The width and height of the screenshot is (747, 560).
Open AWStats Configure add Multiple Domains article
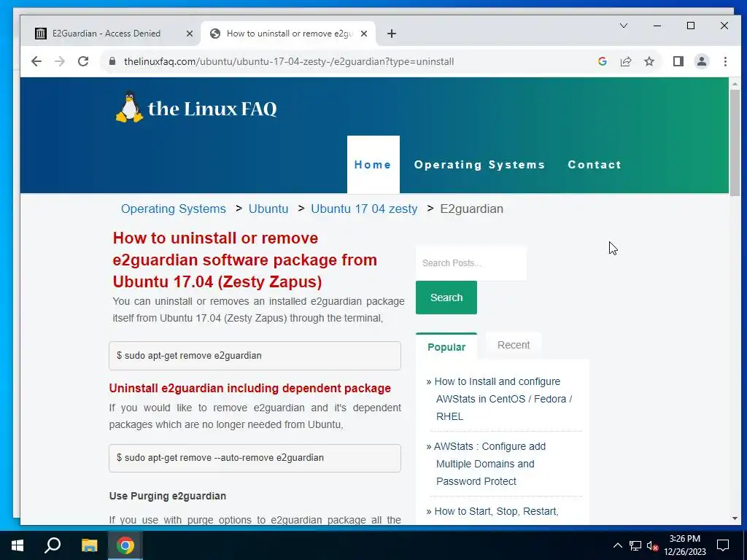[491, 464]
